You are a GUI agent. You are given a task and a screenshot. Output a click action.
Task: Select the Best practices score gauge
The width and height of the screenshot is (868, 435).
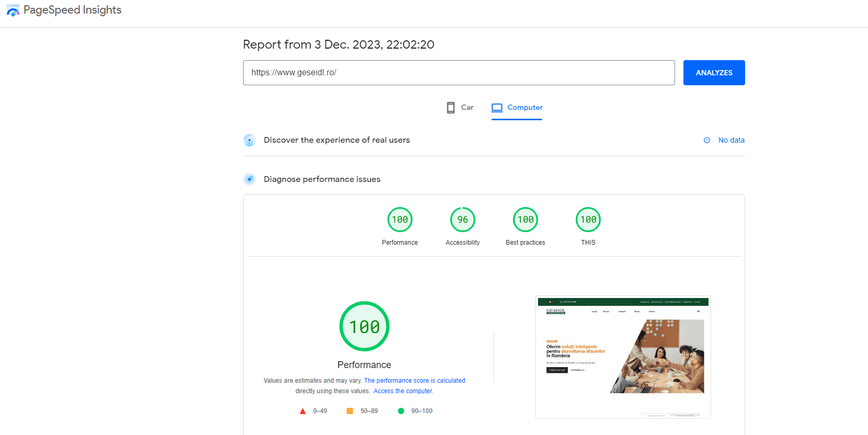coord(526,220)
